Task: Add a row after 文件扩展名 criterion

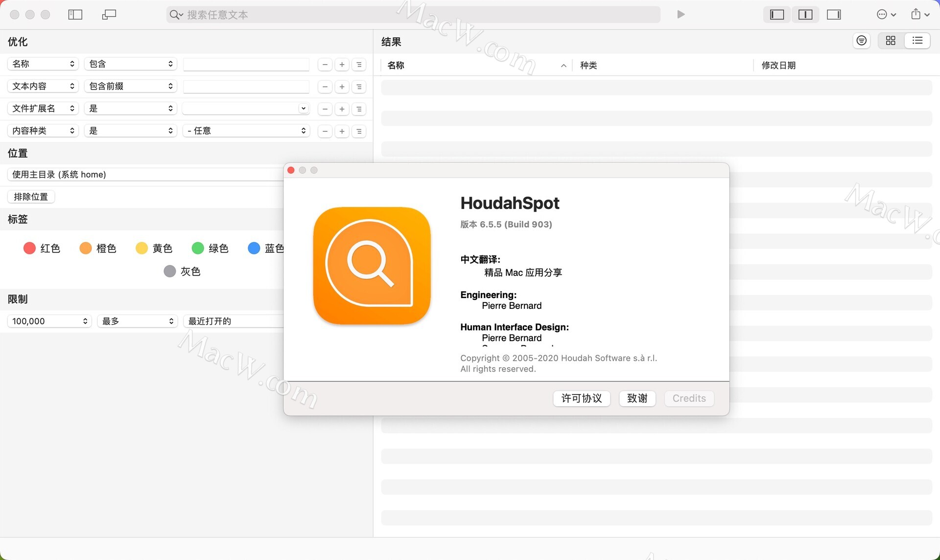Action: coord(342,109)
